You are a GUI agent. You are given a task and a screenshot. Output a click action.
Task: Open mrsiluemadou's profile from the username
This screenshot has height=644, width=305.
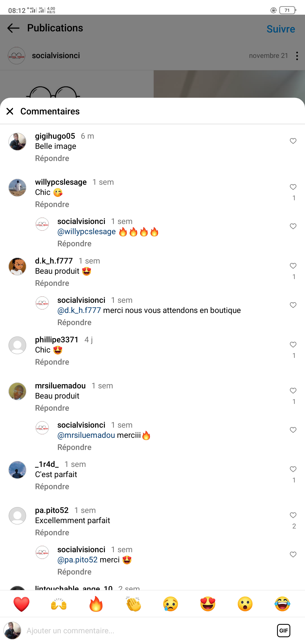[60, 386]
